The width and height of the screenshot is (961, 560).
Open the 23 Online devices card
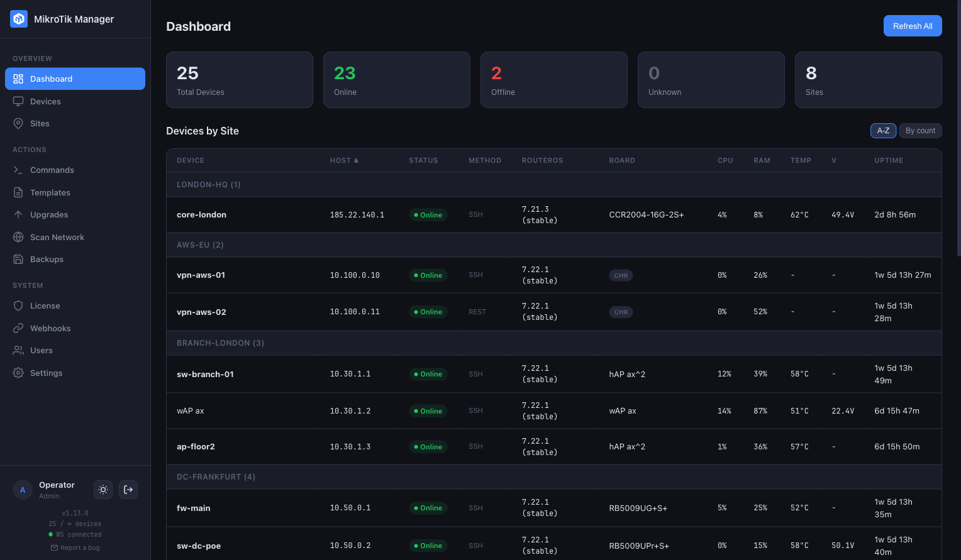(x=397, y=80)
